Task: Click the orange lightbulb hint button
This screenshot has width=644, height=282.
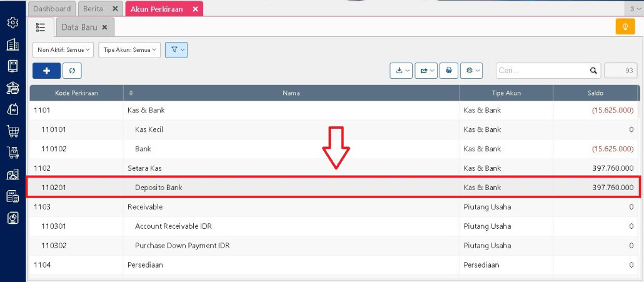Action: (625, 27)
